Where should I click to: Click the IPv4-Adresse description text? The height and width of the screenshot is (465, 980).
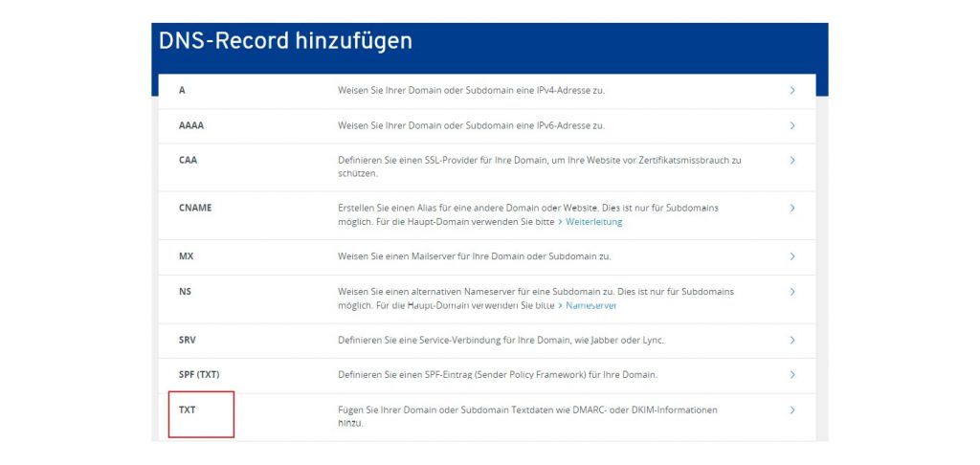click(471, 90)
